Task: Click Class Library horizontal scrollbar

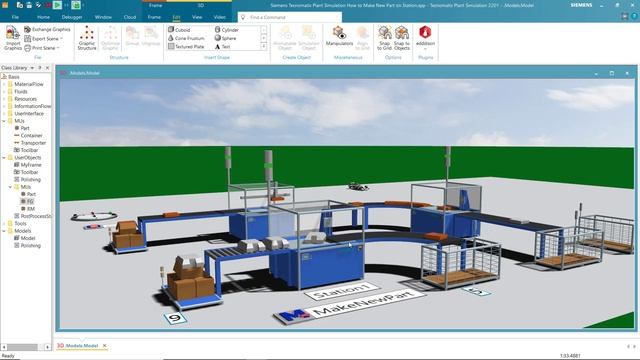Action: [23, 347]
